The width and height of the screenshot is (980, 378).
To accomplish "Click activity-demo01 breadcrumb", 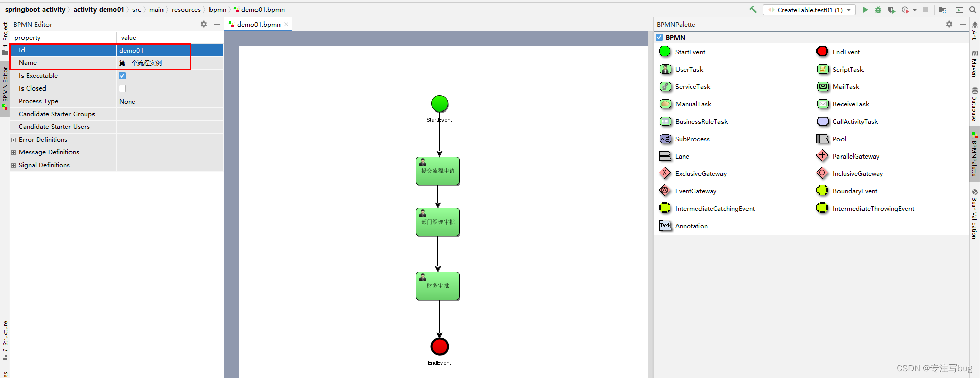I will point(99,10).
